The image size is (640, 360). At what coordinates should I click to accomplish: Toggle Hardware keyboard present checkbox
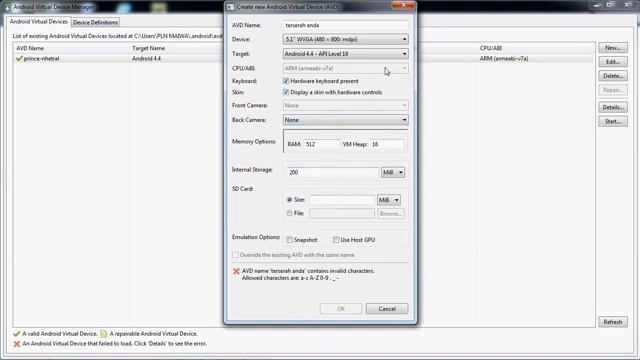point(286,81)
